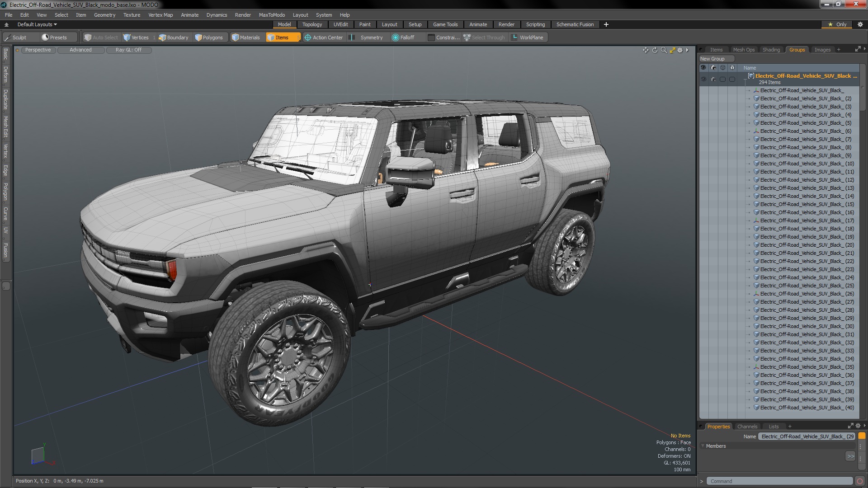Select item Electric_Off-Road_Vehicle_SUV_Black_ (20)
The image size is (868, 488).
coord(807,245)
